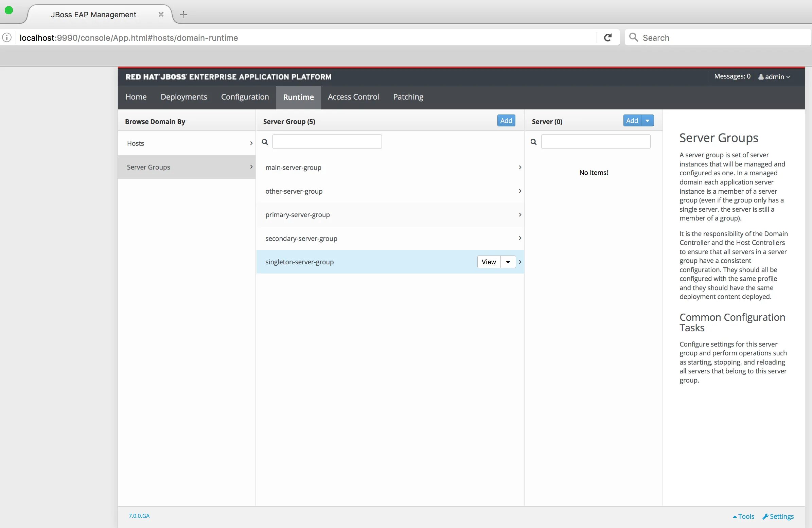The height and width of the screenshot is (528, 812).
Task: Select Hosts under Browse Domain By
Action: click(x=136, y=143)
